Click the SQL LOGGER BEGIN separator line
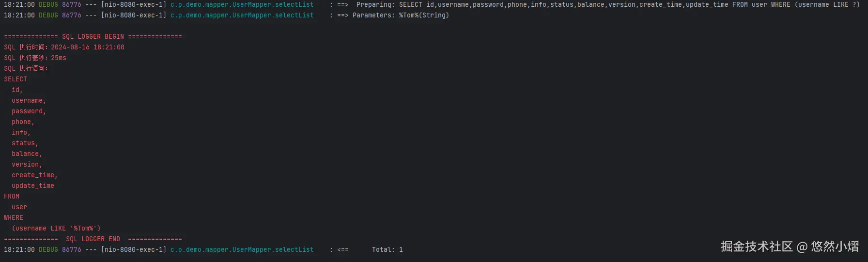The height and width of the screenshot is (262, 868). click(93, 36)
